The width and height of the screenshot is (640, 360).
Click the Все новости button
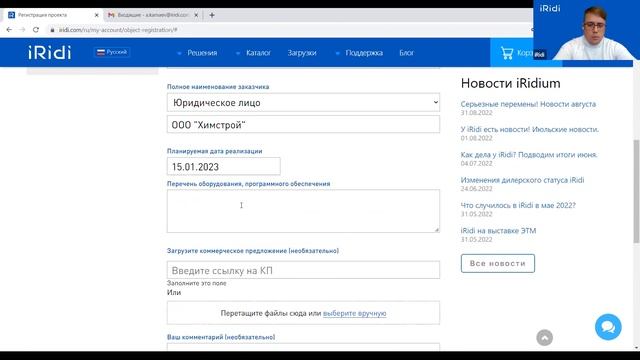click(498, 264)
